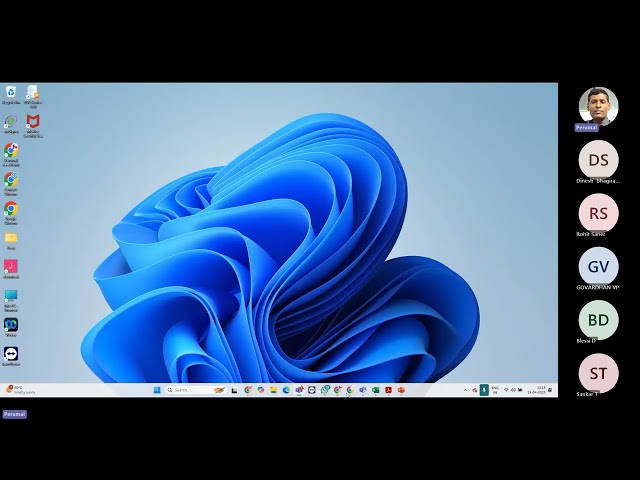
Task: Expand the hidden system tray icons chevron
Action: 465,390
